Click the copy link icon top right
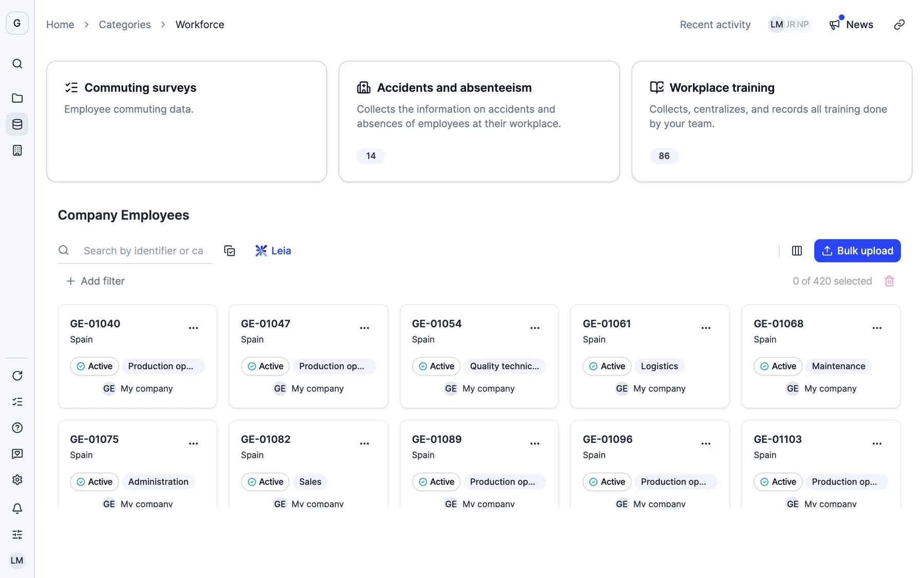Viewport: 924px width, 578px height. click(899, 25)
